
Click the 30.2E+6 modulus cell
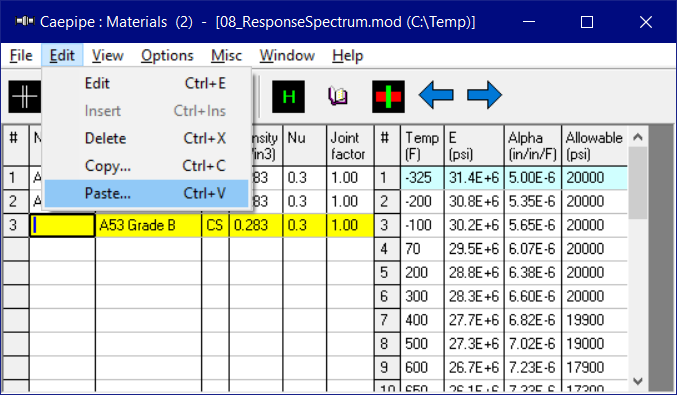pos(474,225)
